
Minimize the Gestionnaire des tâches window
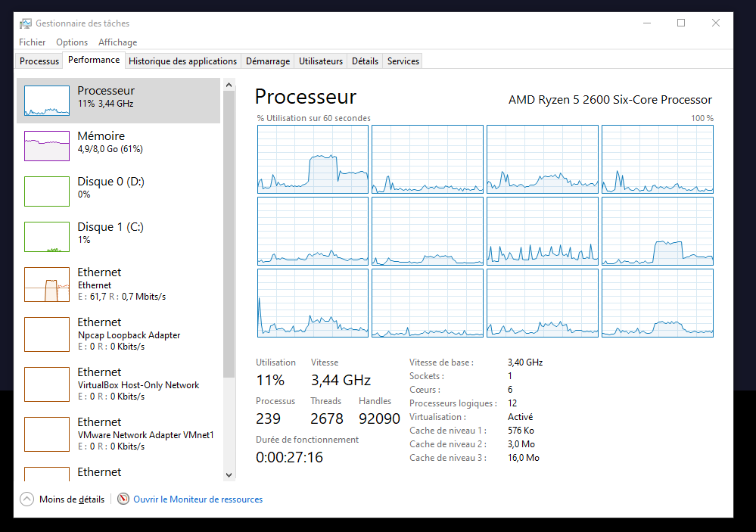click(647, 23)
